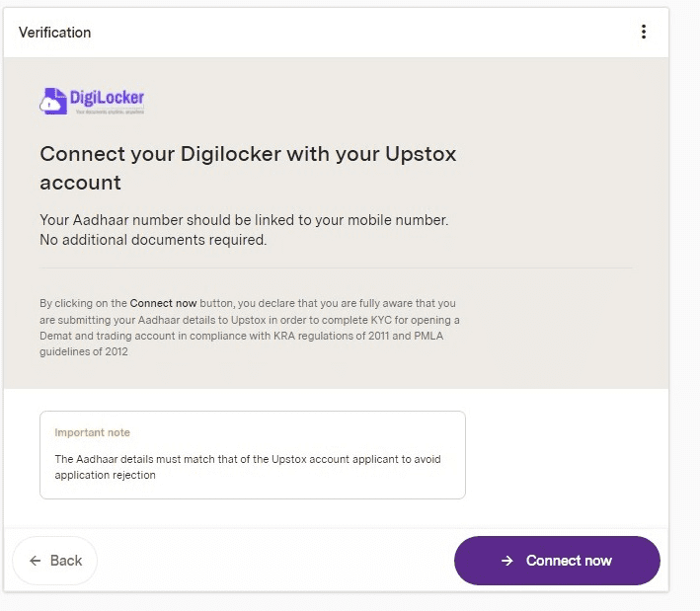
Task: Click bold 'Connect now' text in the declaration
Action: tap(163, 303)
